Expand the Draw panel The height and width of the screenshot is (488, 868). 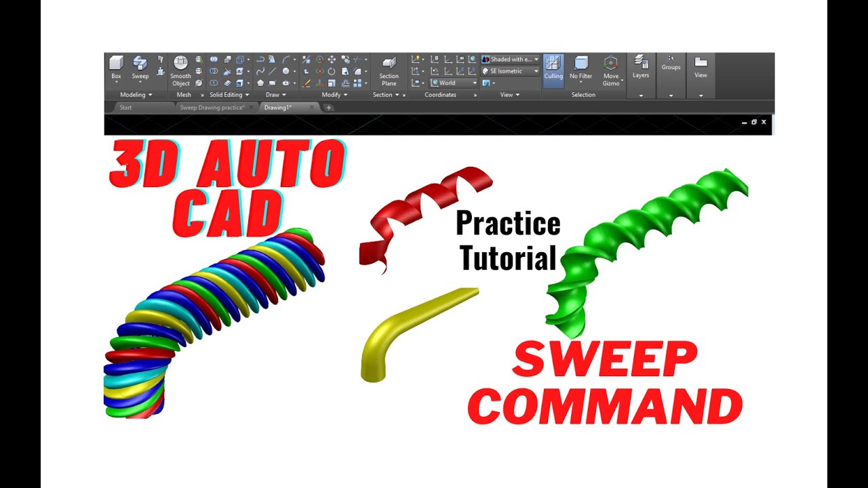coord(275,95)
